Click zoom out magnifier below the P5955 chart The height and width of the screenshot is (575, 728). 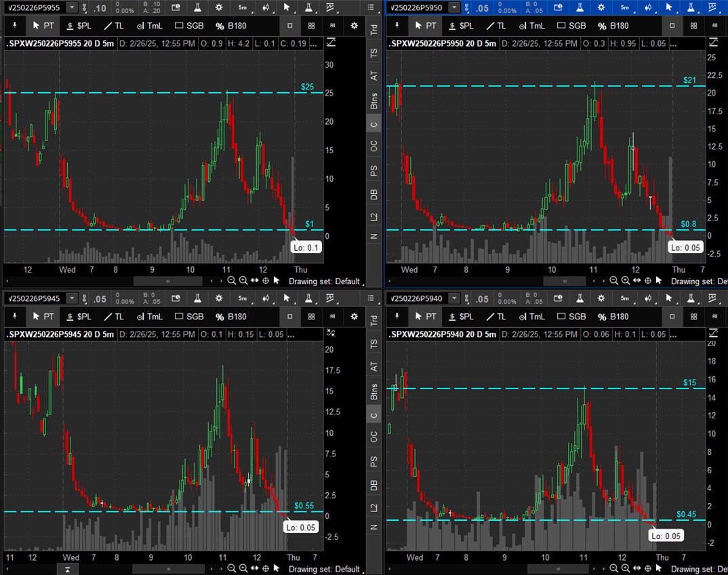click(231, 281)
